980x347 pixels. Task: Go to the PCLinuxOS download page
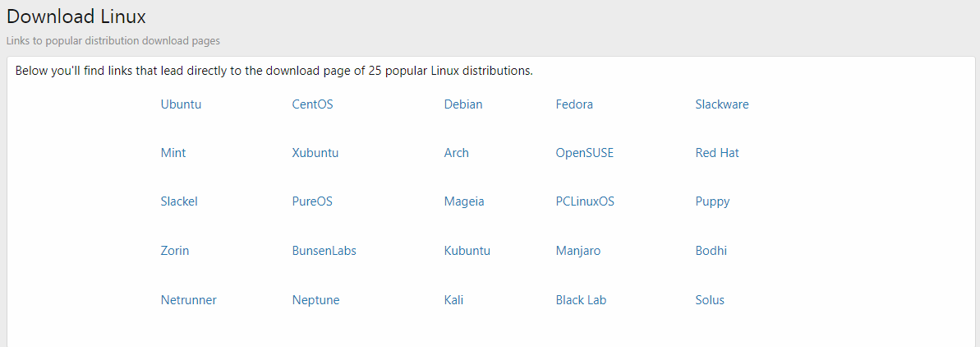pyautogui.click(x=585, y=201)
